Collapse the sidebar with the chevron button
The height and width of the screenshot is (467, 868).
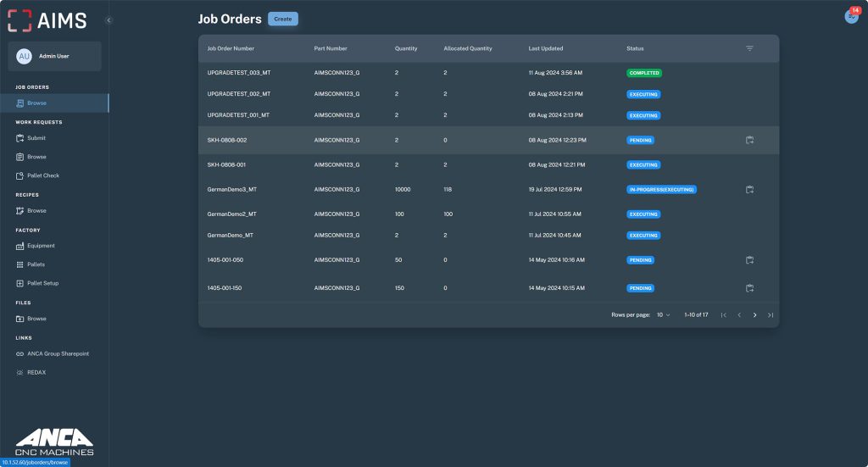(x=108, y=19)
